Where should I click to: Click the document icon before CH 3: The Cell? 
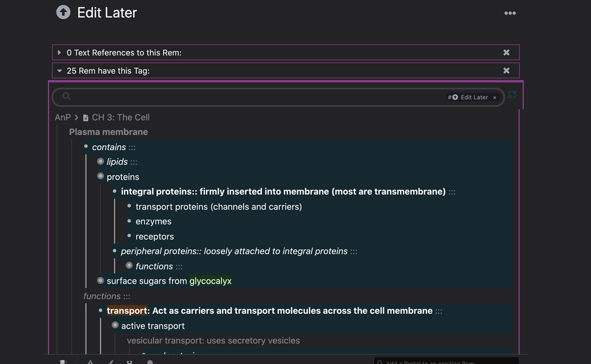[85, 118]
